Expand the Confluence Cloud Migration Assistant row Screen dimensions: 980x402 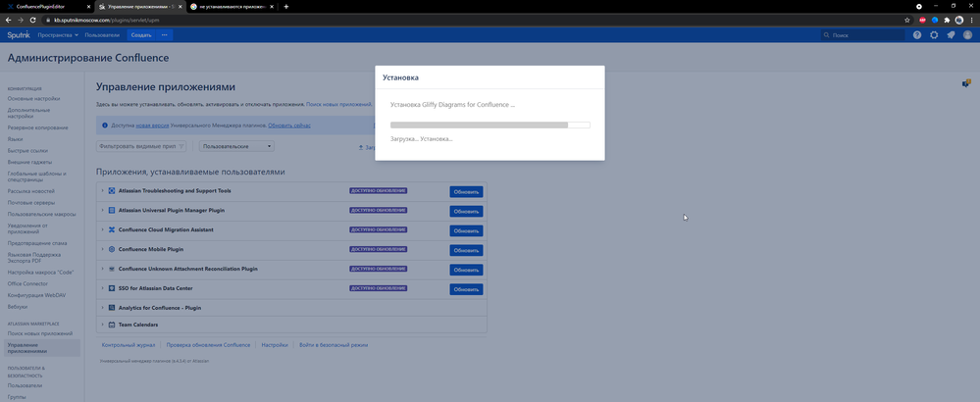102,229
